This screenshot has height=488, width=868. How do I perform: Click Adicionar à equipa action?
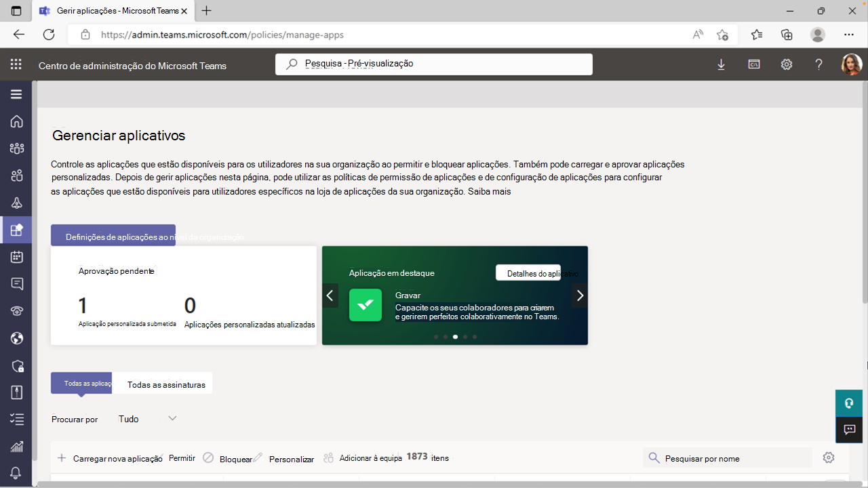pos(363,458)
